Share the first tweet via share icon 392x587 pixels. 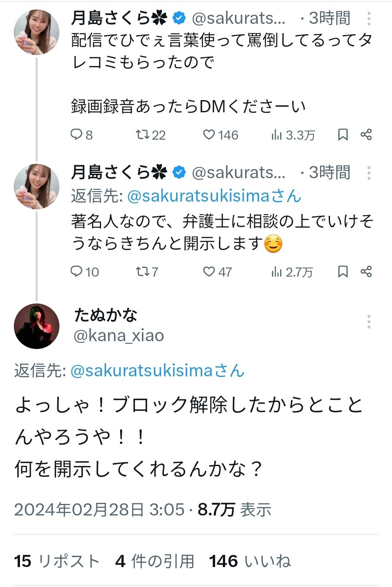click(x=366, y=135)
